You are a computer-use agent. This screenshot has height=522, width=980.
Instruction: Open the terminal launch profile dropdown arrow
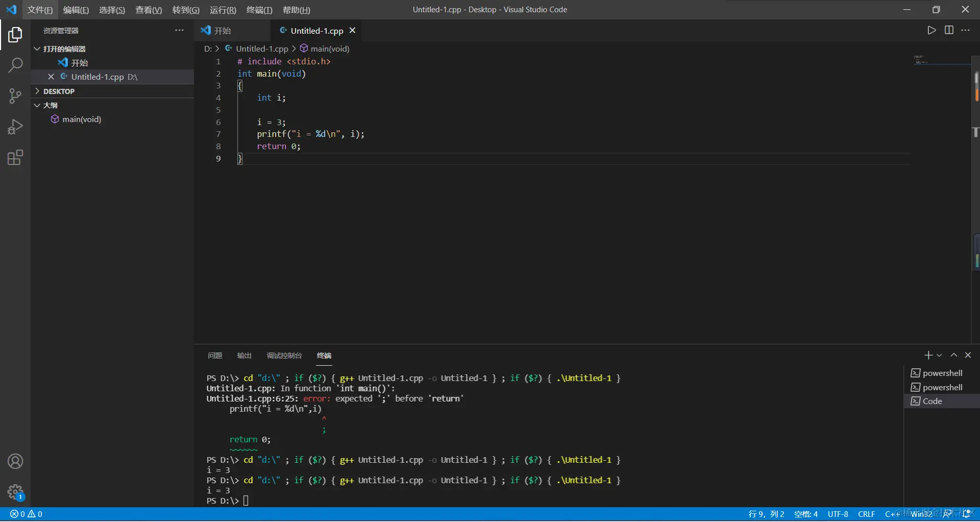939,355
